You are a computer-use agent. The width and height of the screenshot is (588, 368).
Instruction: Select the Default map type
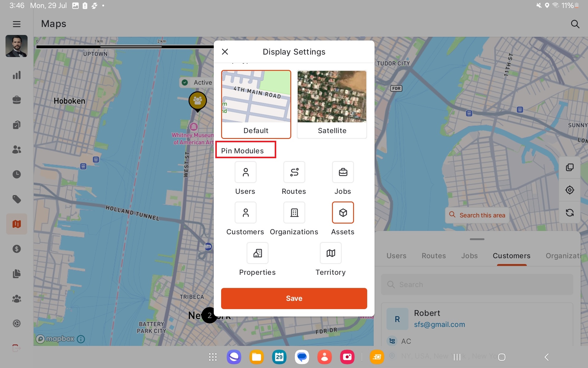coord(256,104)
